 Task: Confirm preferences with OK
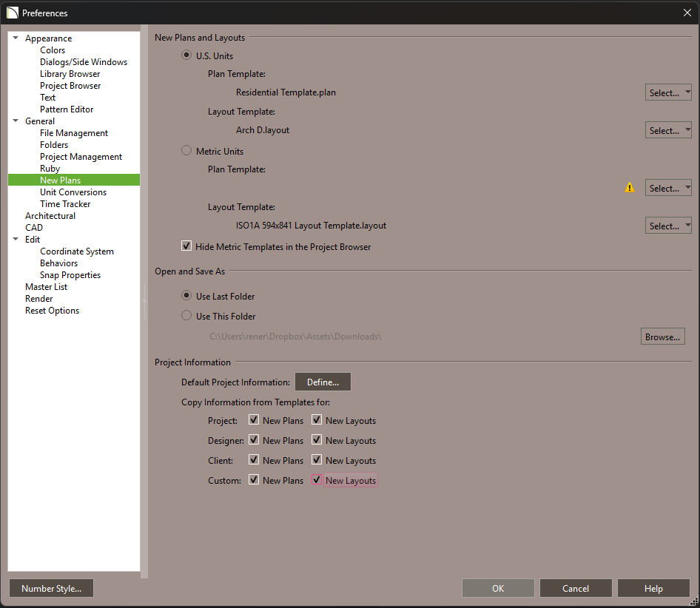click(x=498, y=588)
